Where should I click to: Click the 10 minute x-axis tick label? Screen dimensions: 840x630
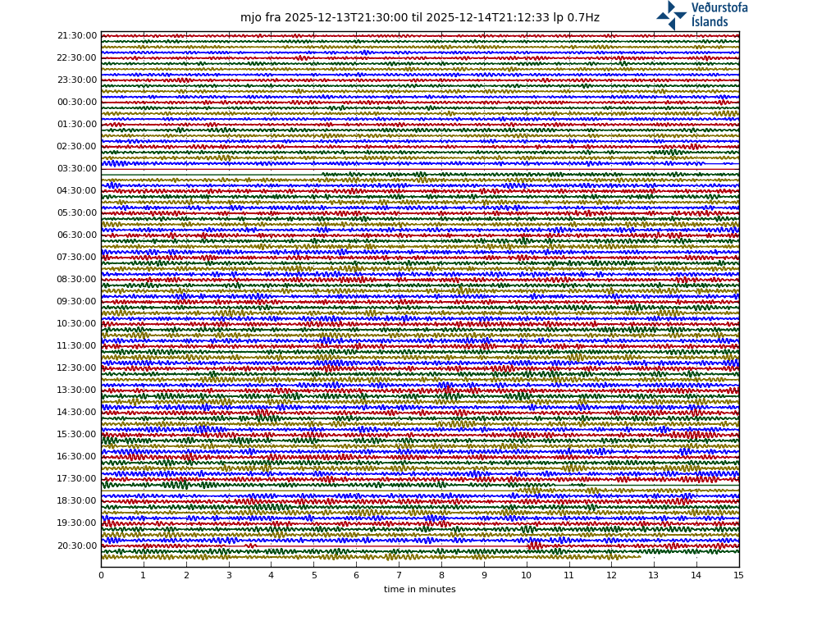[x=526, y=576]
